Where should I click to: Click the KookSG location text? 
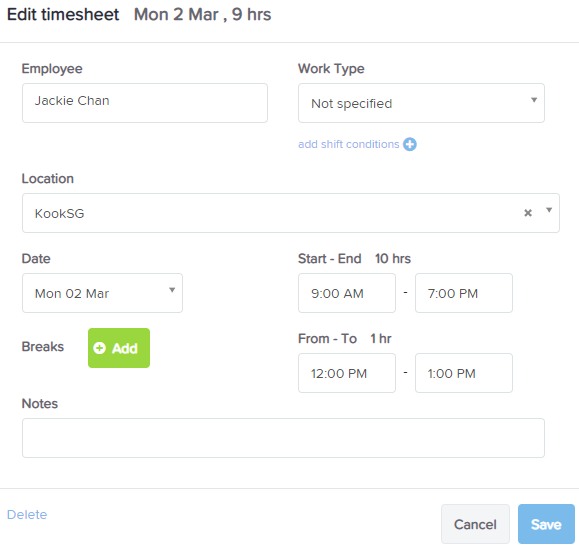pyautogui.click(x=59, y=213)
